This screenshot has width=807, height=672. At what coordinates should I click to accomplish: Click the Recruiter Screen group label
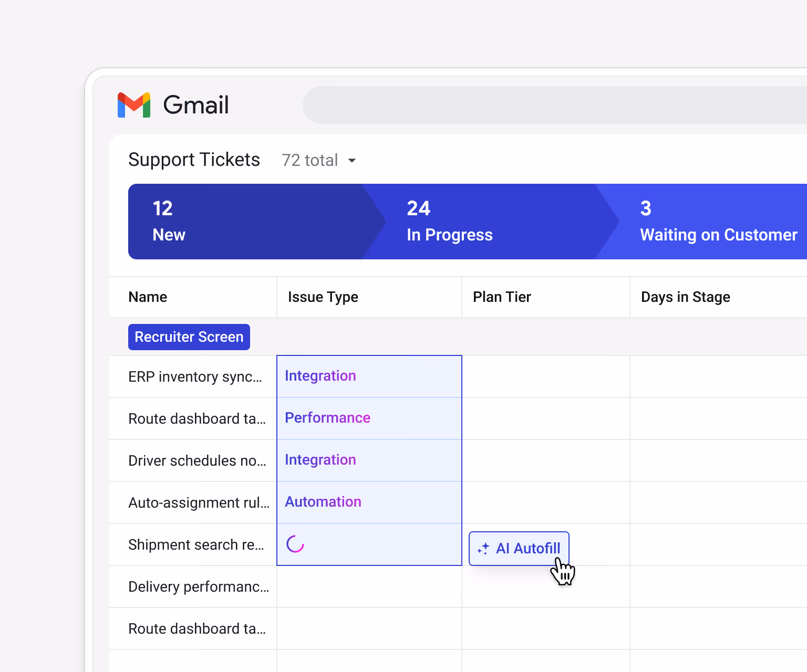click(189, 337)
